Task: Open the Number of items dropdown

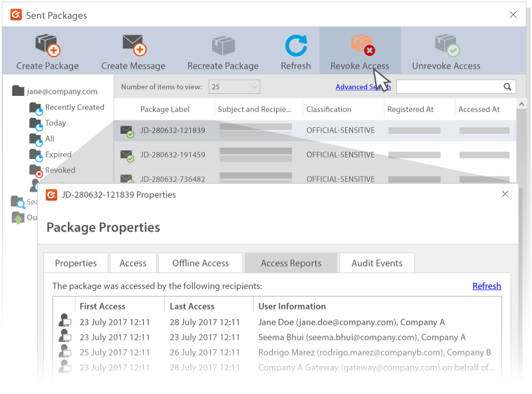Action: point(234,87)
